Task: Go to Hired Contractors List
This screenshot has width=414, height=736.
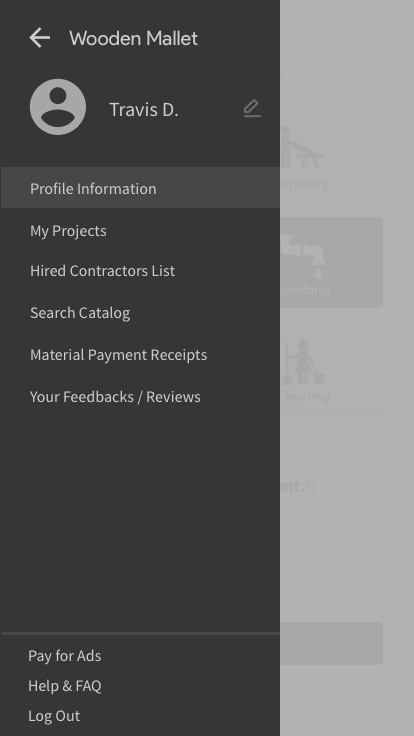Action: click(x=140, y=271)
